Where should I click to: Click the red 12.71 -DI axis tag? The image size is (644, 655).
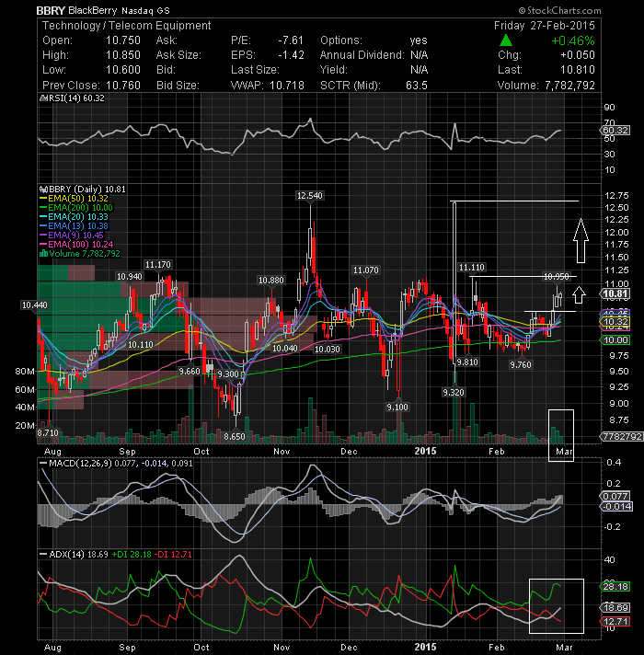(615, 622)
